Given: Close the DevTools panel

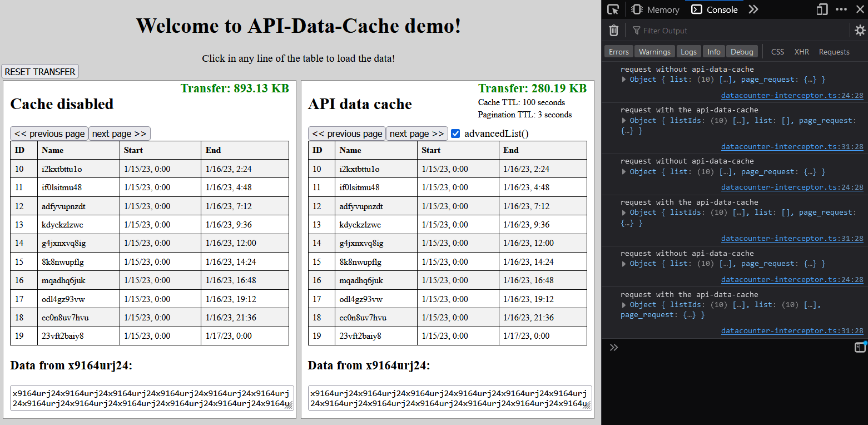Looking at the screenshot, I should click(x=859, y=9).
